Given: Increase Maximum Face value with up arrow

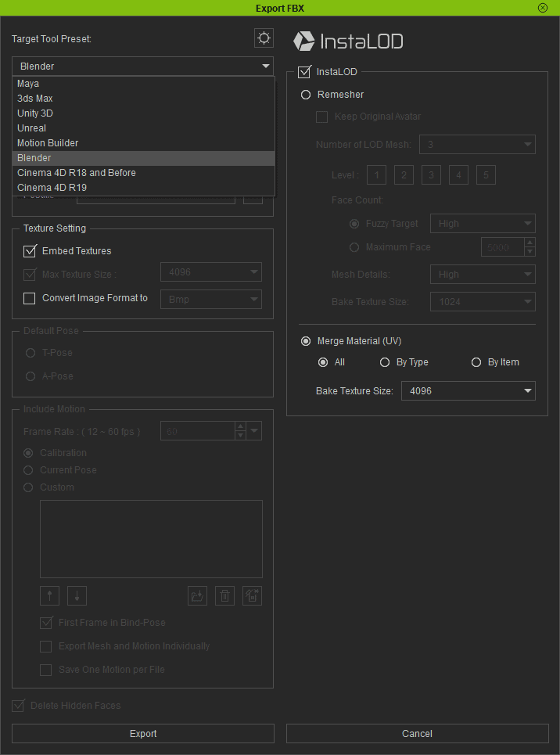Looking at the screenshot, I should (529, 243).
